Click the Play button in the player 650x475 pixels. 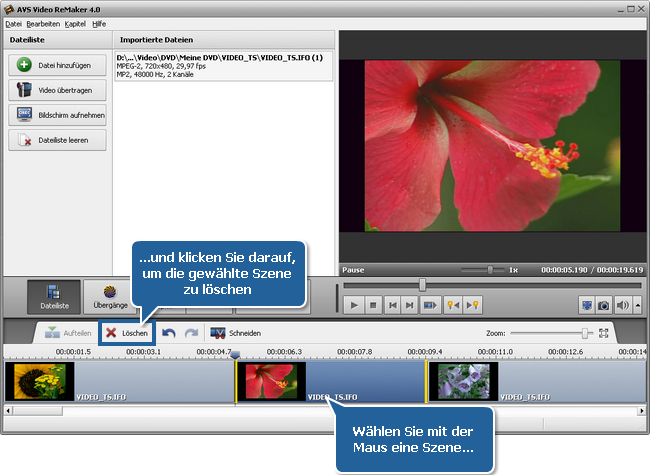(354, 304)
